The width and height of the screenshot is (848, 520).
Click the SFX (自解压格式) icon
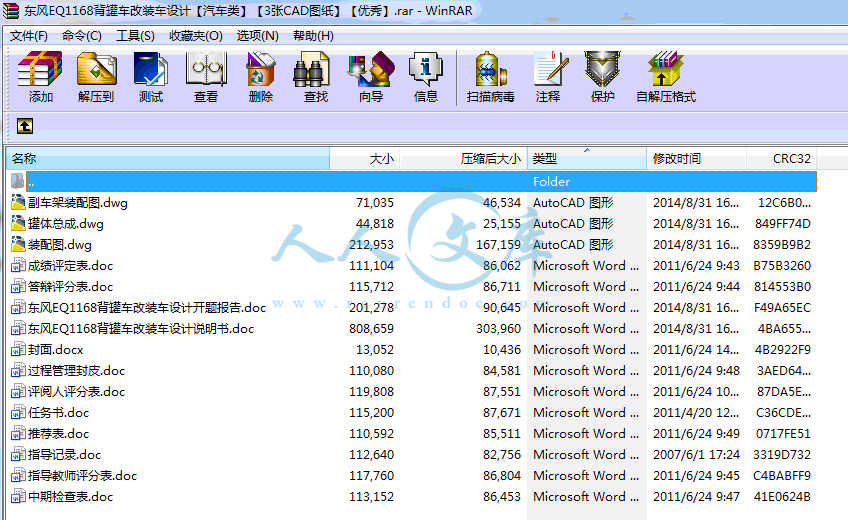pyautogui.click(x=665, y=77)
